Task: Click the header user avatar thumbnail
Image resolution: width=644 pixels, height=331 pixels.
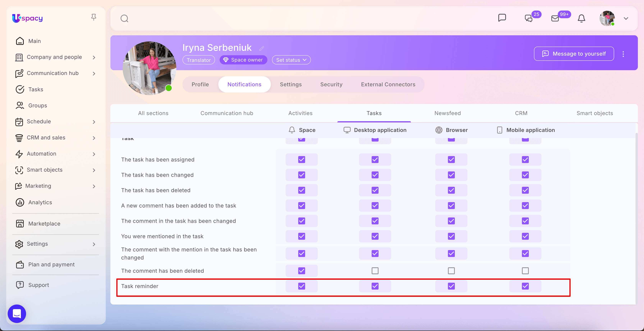Action: pos(607,18)
